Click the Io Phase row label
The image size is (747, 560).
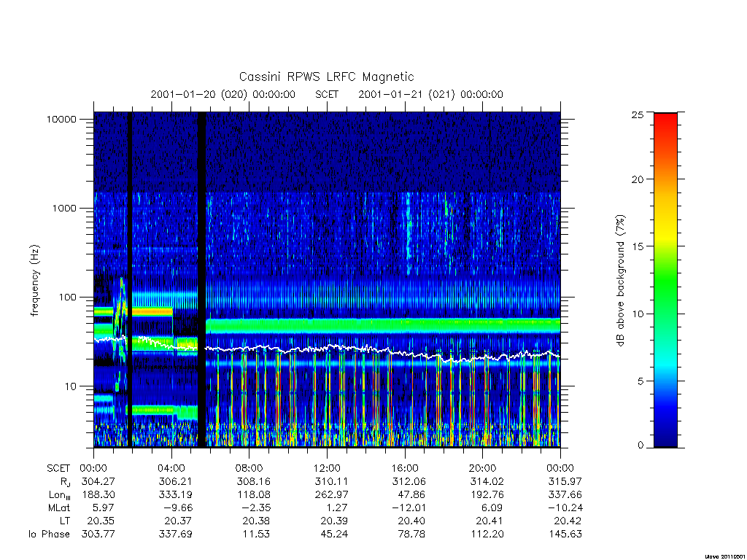(49, 534)
